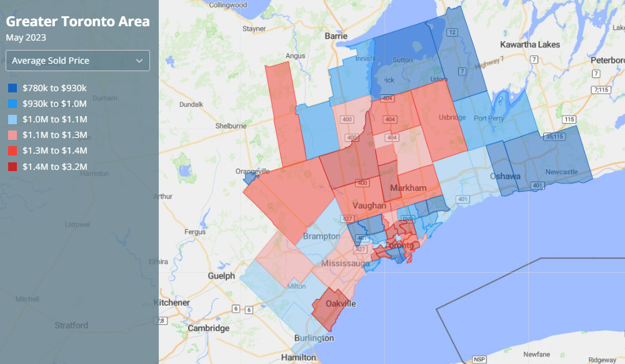This screenshot has height=364, width=625.
Task: Click the highway 12 shield icon
Action: (x=452, y=32)
